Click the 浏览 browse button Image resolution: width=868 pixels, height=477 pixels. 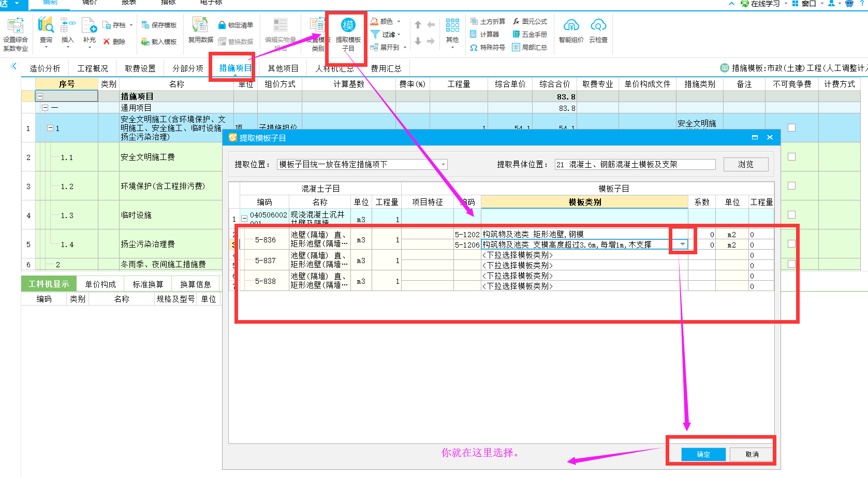(746, 164)
